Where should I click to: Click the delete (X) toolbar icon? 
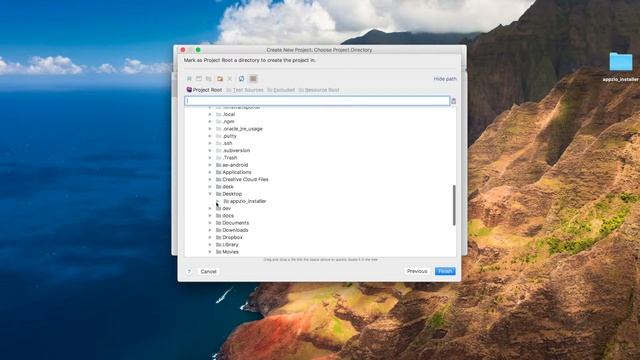click(230, 79)
